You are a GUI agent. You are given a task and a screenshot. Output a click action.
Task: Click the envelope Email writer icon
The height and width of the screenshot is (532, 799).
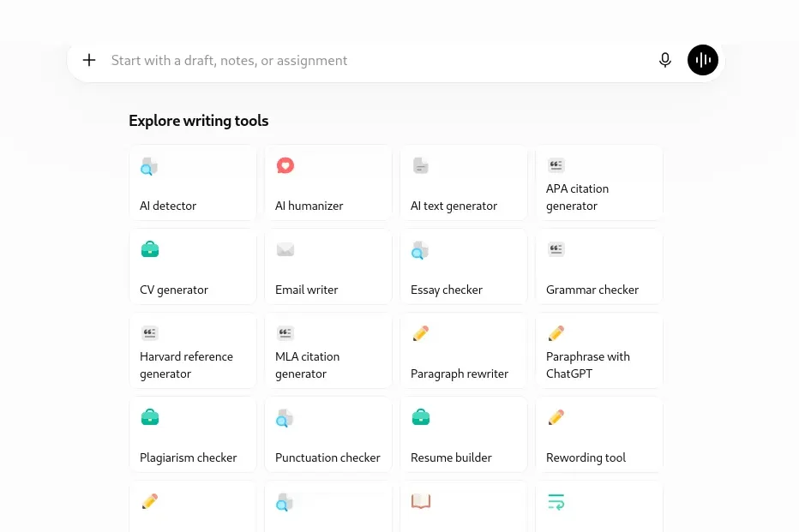pyautogui.click(x=285, y=249)
